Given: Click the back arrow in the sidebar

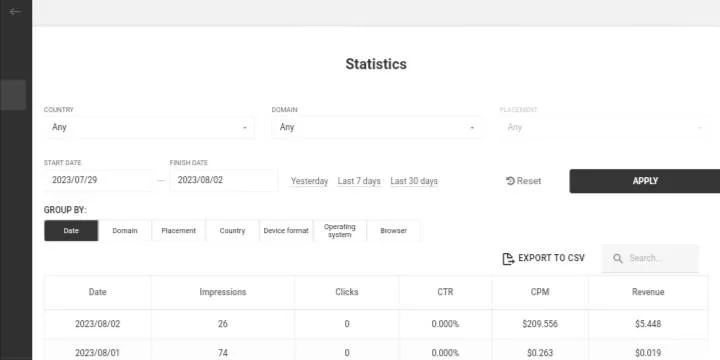Looking at the screenshot, I should click(15, 12).
